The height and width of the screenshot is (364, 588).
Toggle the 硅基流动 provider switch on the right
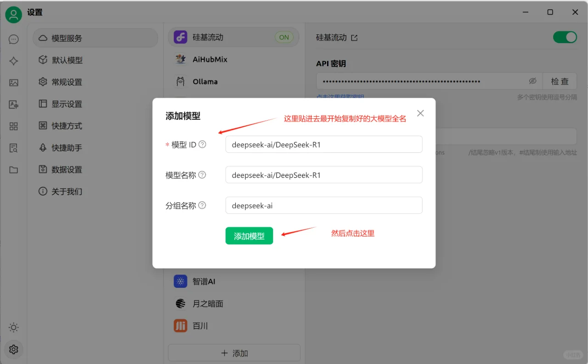[x=565, y=37]
